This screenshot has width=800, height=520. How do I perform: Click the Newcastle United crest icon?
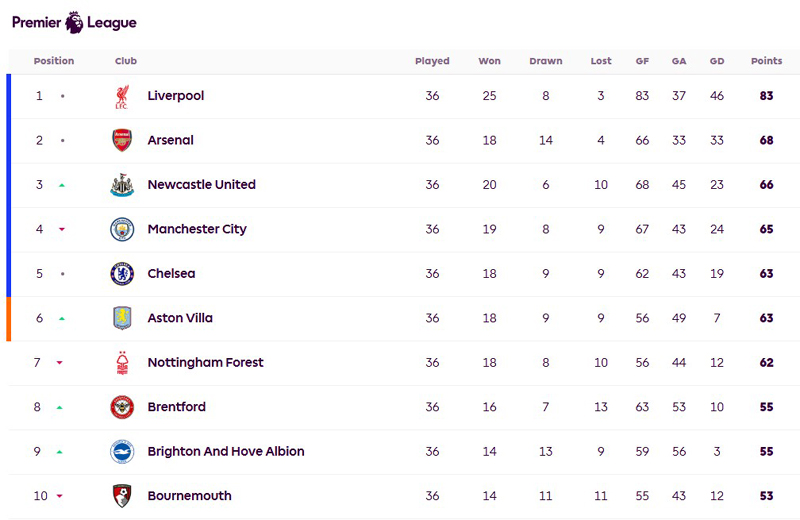tap(122, 185)
